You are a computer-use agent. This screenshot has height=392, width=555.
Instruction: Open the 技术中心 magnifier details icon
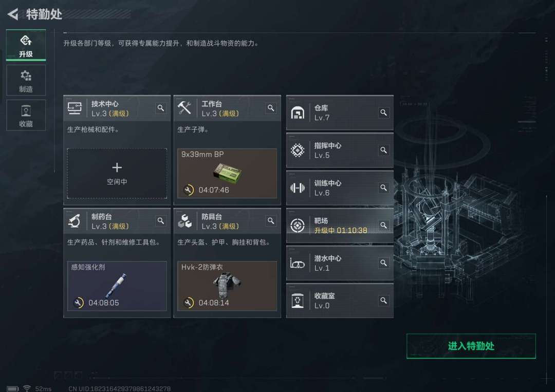pos(161,108)
